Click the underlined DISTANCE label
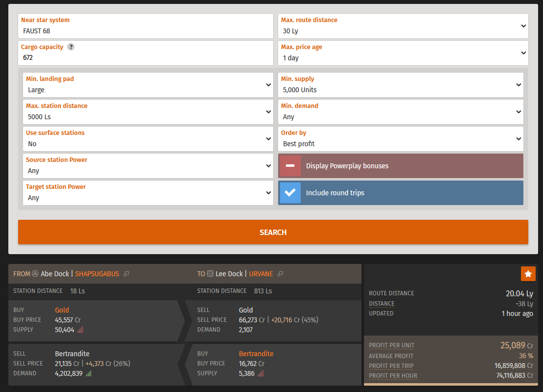Screen dimensions: 543x392 pyautogui.click(x=382, y=303)
